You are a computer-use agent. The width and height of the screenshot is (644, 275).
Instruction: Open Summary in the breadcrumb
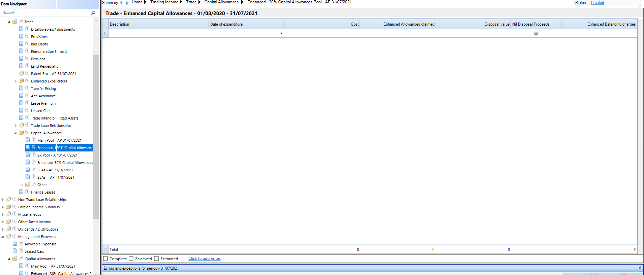coord(110,3)
